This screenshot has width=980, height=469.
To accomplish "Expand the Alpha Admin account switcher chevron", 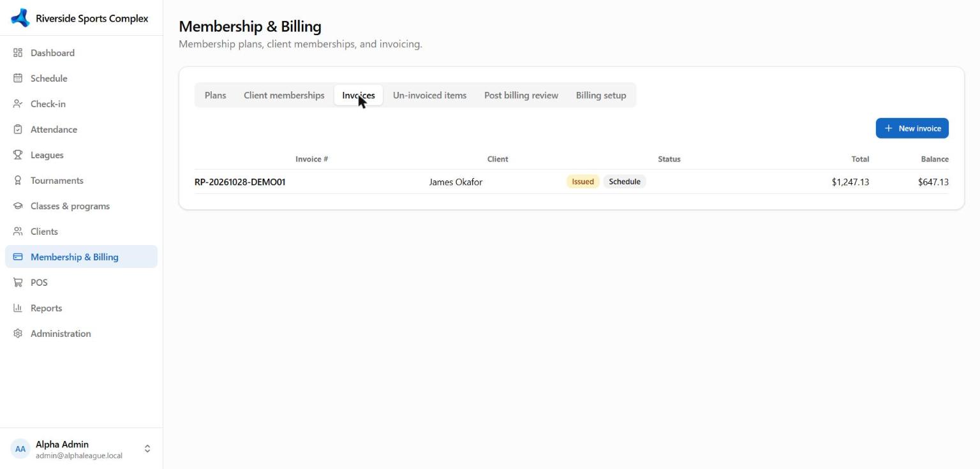I will point(147,449).
